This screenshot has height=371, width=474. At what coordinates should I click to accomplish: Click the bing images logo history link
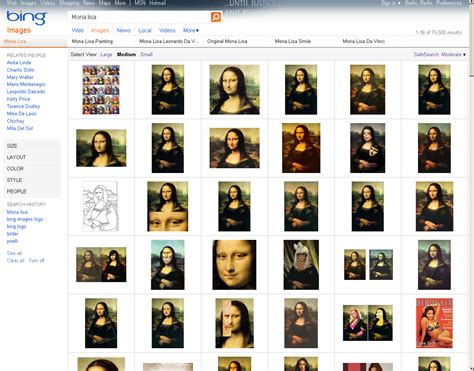click(25, 219)
